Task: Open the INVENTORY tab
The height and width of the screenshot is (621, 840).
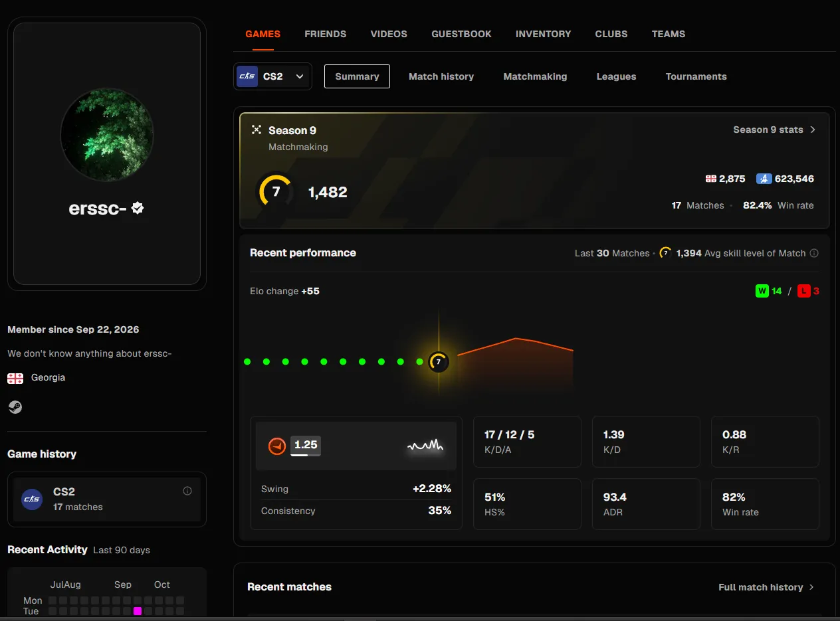Action: click(x=543, y=34)
